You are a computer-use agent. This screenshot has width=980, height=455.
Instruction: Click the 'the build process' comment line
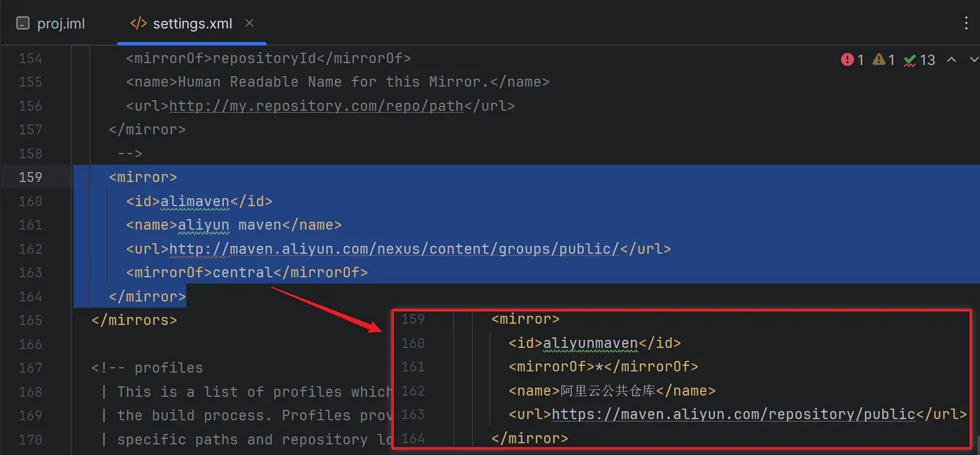click(246, 416)
